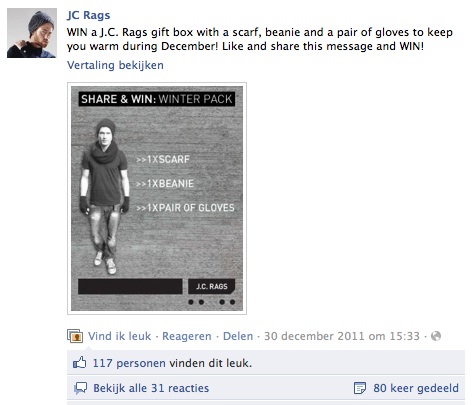Open the JC Rags page name link
This screenshot has height=405, width=474.
[x=88, y=15]
